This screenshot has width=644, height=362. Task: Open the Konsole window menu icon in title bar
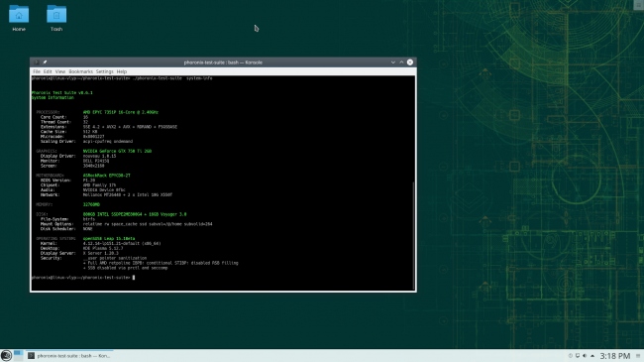pos(37,62)
